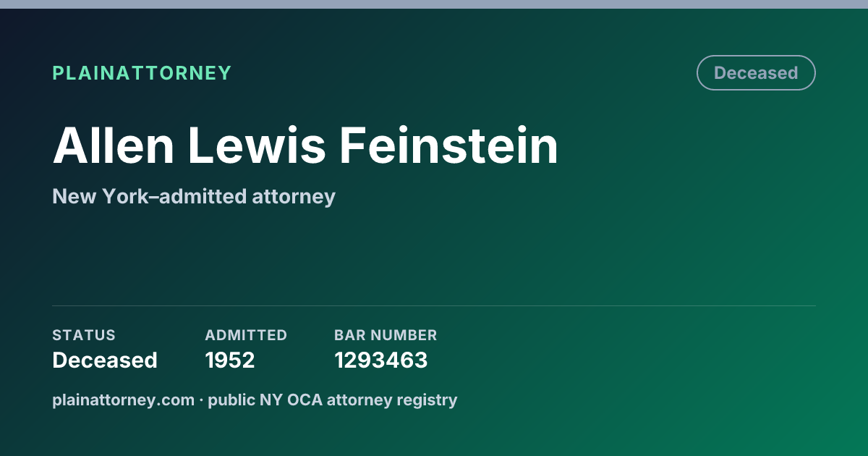
Task: Select the bar number 1293463
Action: [380, 360]
